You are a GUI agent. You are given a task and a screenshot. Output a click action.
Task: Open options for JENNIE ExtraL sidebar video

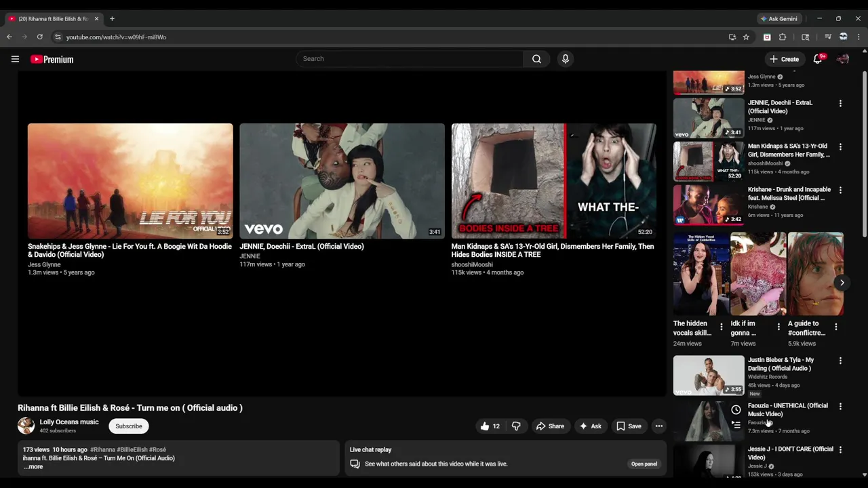pos(840,104)
